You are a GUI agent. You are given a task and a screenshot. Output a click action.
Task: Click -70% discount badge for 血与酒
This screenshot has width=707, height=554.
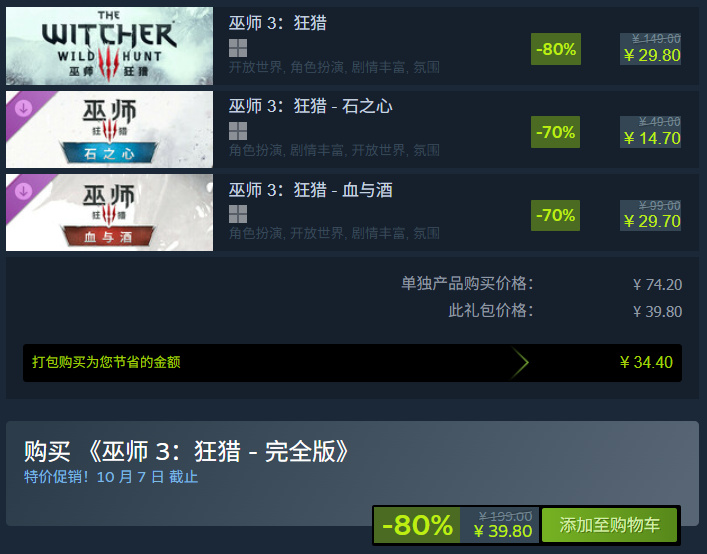click(556, 215)
